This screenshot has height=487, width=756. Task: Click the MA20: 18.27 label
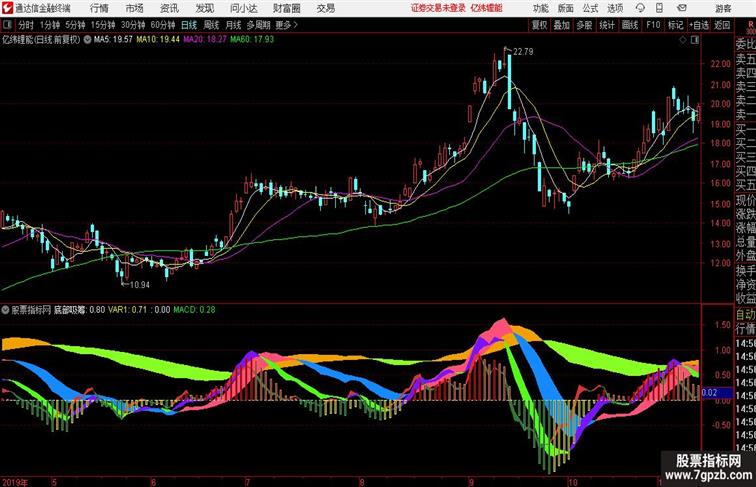coord(204,40)
